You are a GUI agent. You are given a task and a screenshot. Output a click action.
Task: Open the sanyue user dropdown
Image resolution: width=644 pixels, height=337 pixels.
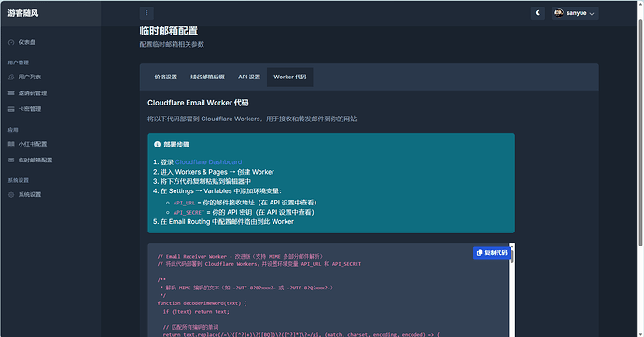[575, 13]
